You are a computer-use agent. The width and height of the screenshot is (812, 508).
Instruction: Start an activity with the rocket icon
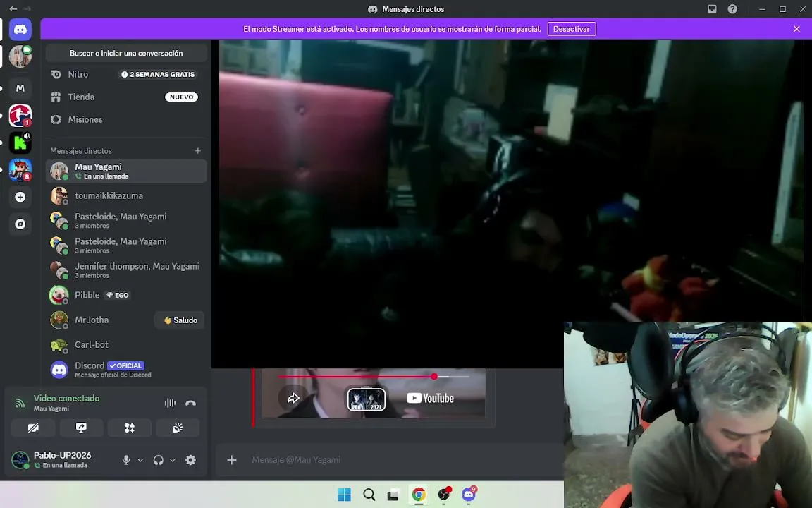click(x=130, y=428)
